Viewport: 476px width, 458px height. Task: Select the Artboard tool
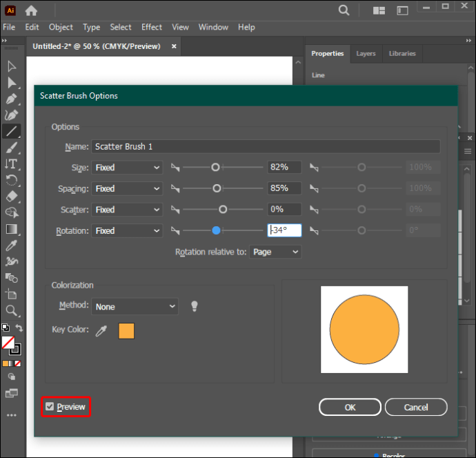point(12,294)
